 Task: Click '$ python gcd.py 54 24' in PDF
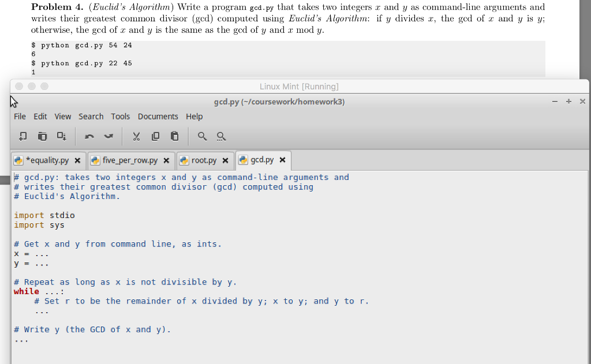(81, 45)
